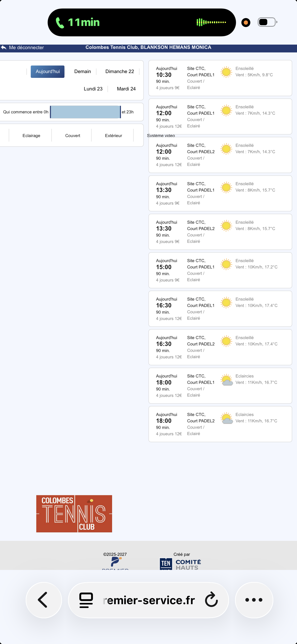Book the 10:30 PADEL1 slot
Screen dimensions: 297x644
tap(220, 78)
